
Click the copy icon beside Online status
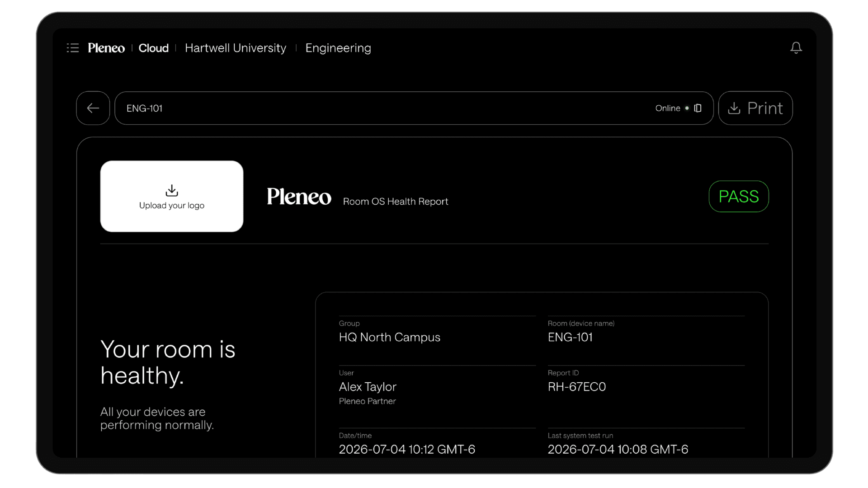click(x=698, y=108)
